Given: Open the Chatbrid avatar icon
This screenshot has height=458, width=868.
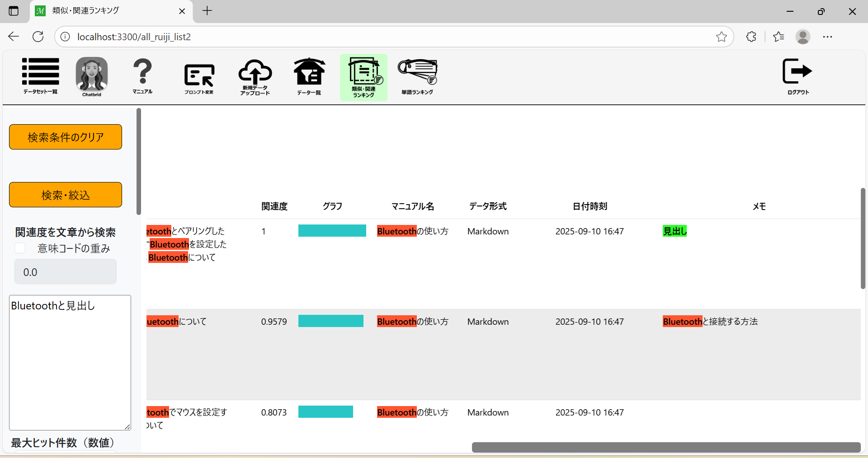Looking at the screenshot, I should 92,76.
